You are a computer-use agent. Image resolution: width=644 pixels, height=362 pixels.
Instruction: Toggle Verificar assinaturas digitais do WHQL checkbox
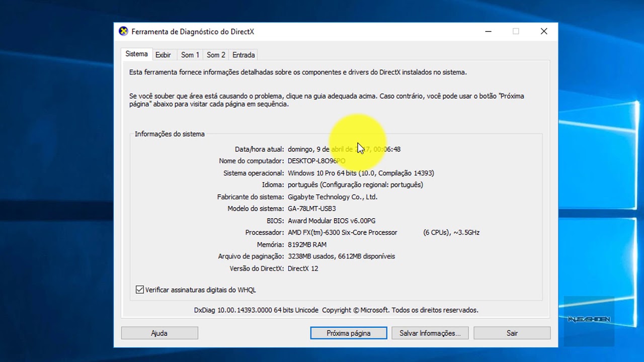(x=140, y=290)
